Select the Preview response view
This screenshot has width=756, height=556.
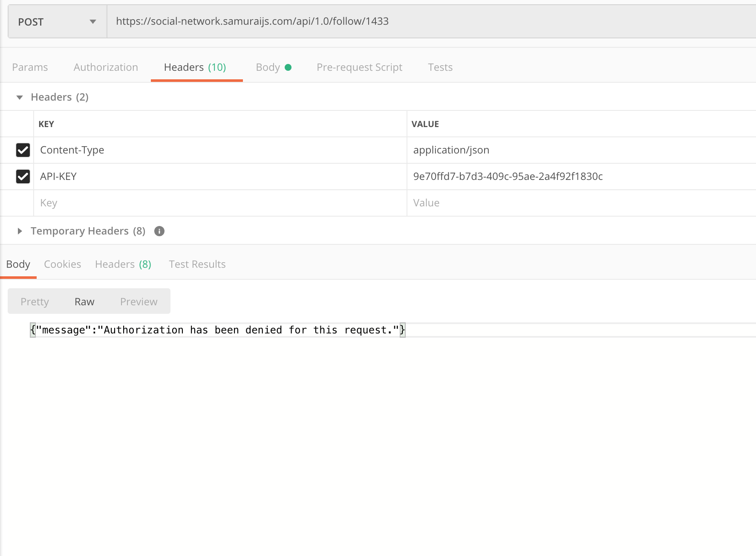(139, 302)
